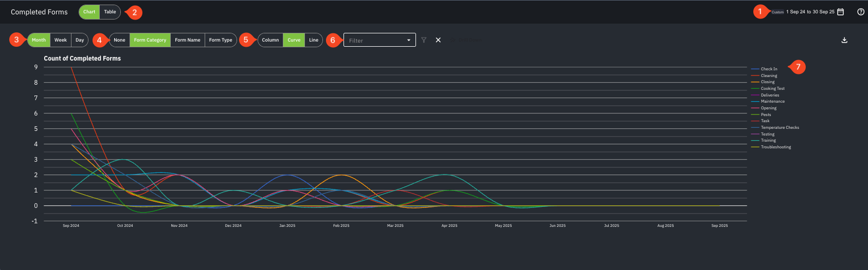Group data by Week
The height and width of the screenshot is (270, 868).
coord(61,40)
